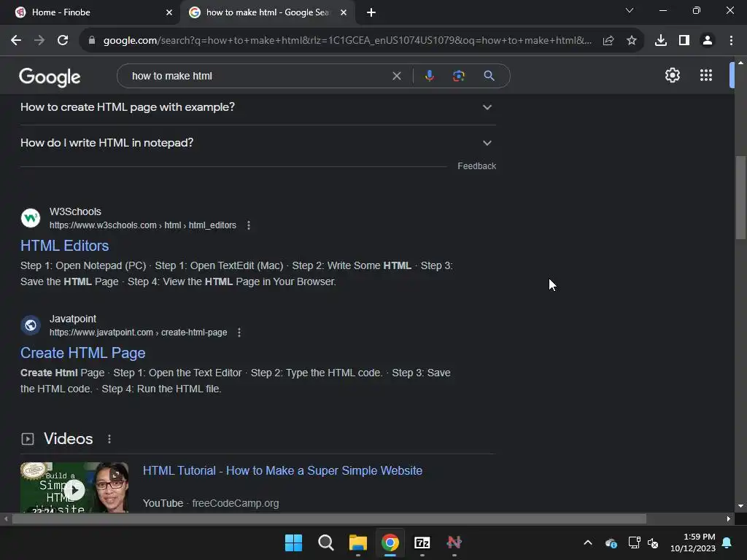The height and width of the screenshot is (560, 747).
Task: Open Windows taskbar search
Action: click(x=326, y=542)
